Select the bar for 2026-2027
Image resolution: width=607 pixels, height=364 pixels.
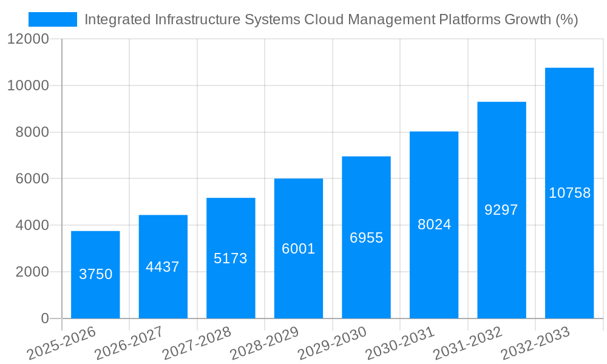pyautogui.click(x=163, y=267)
